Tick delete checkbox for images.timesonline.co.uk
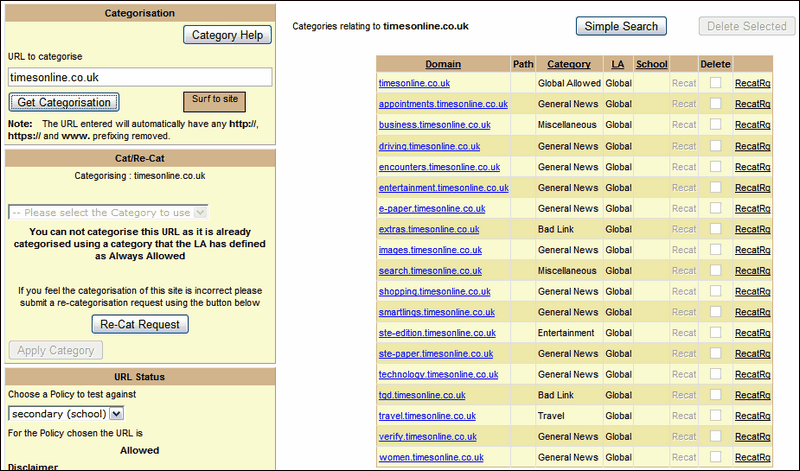The width and height of the screenshot is (800, 471). pyautogui.click(x=715, y=250)
